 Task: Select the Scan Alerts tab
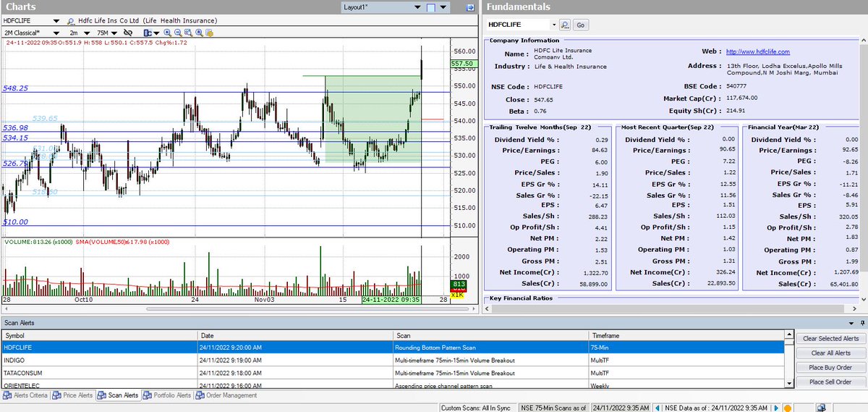(x=119, y=395)
